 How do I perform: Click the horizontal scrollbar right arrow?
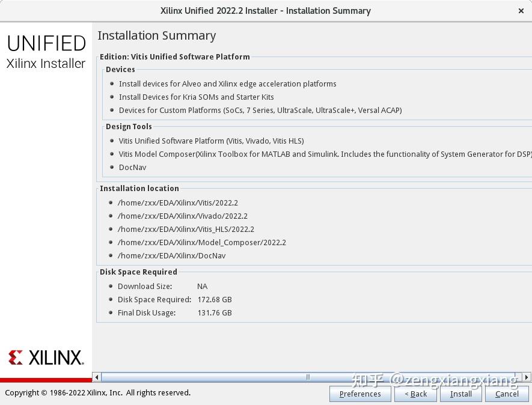point(526,377)
